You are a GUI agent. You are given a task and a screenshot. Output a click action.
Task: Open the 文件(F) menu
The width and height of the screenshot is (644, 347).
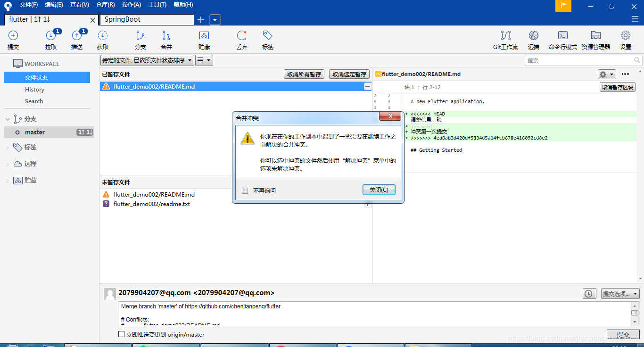pos(29,5)
